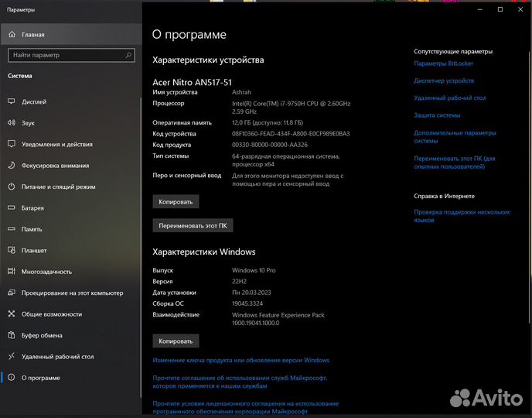
Task: Go to the Главная settings home
Action: 71,34
